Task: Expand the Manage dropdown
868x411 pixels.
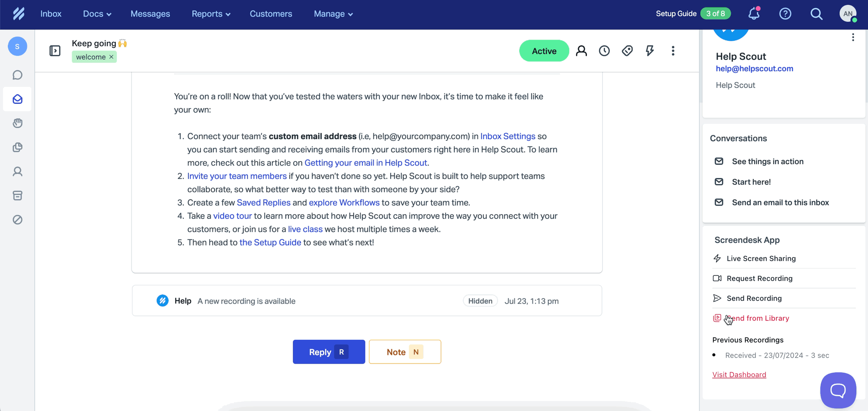Action: 333,13
